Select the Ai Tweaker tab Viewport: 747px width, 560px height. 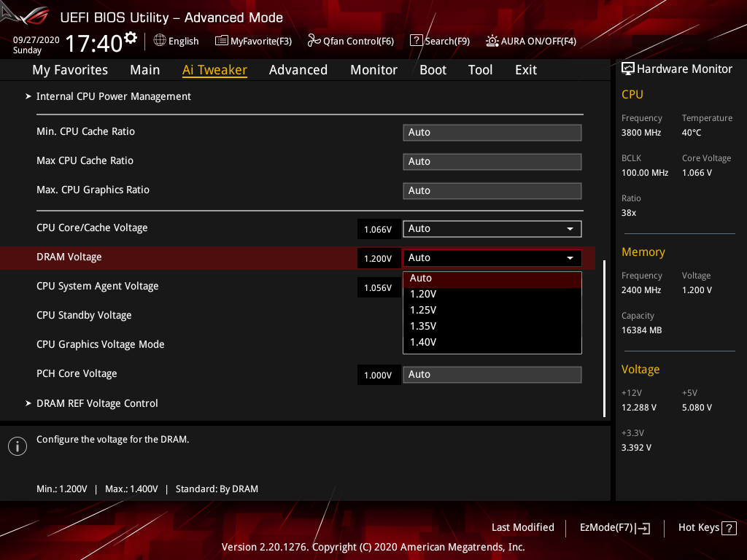(x=214, y=70)
